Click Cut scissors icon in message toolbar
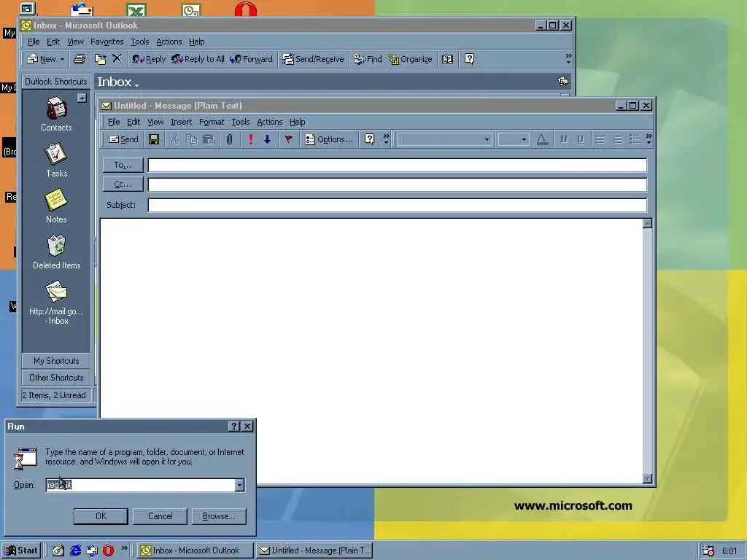Screen dimensions: 747x560 coord(175,139)
